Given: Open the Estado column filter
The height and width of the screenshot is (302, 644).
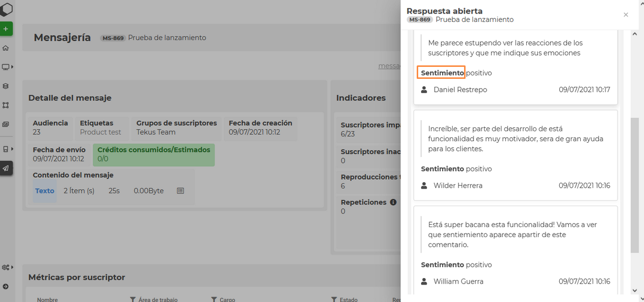Looking at the screenshot, I should pos(334,300).
